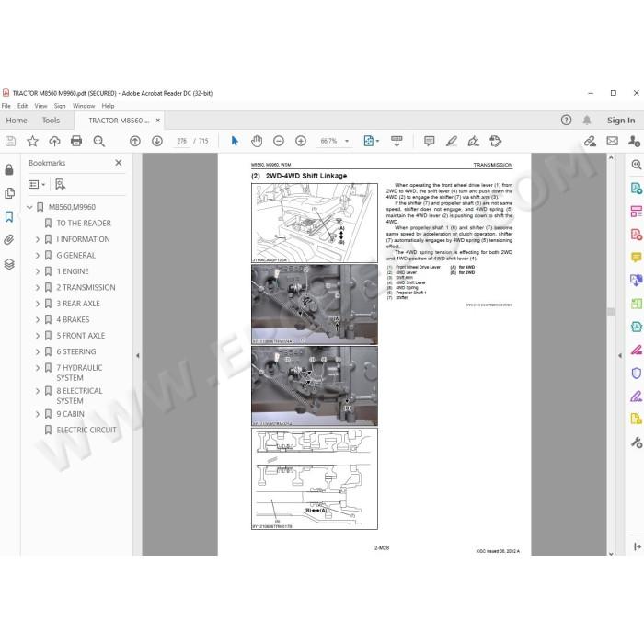
Task: Open the sign document pen icon
Action: [474, 142]
